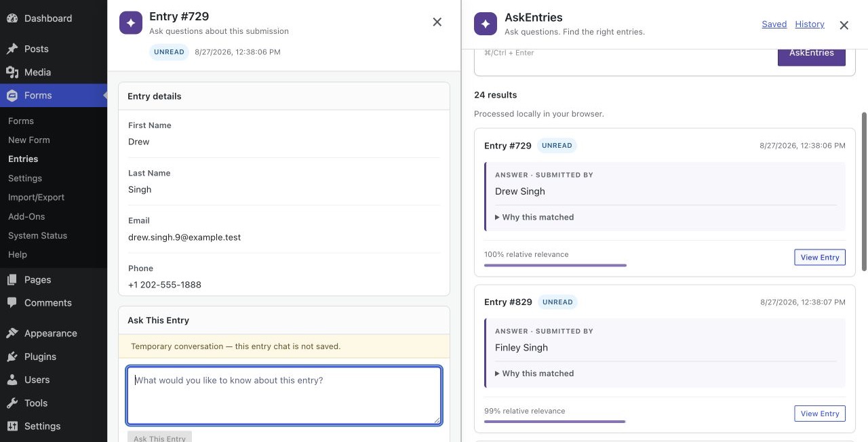
Task: Click the Forms menu icon
Action: pyautogui.click(x=12, y=96)
